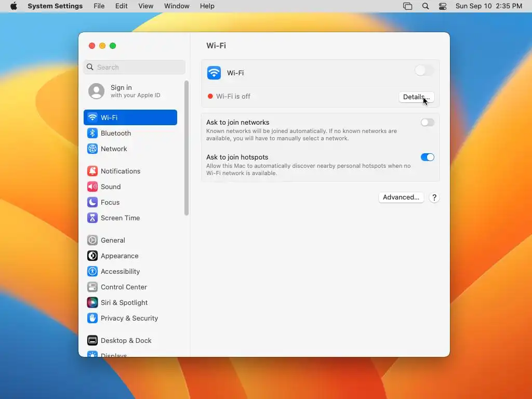Click the Screen Time hourglass icon
This screenshot has height=399, width=532.
pyautogui.click(x=92, y=218)
